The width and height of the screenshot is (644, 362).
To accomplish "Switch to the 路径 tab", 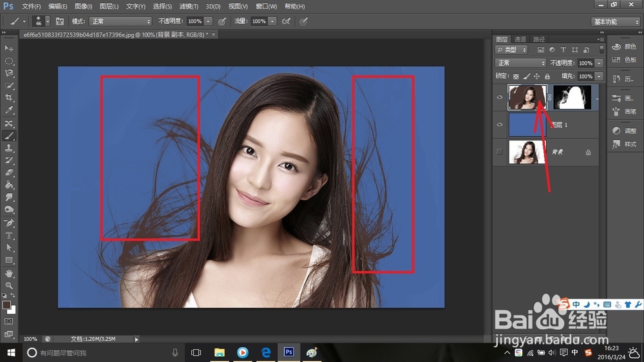I will [539, 39].
